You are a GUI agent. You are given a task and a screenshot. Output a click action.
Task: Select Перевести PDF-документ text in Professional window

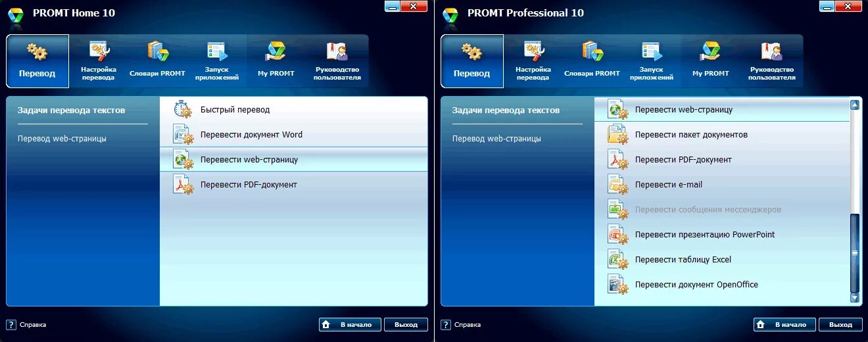(683, 160)
